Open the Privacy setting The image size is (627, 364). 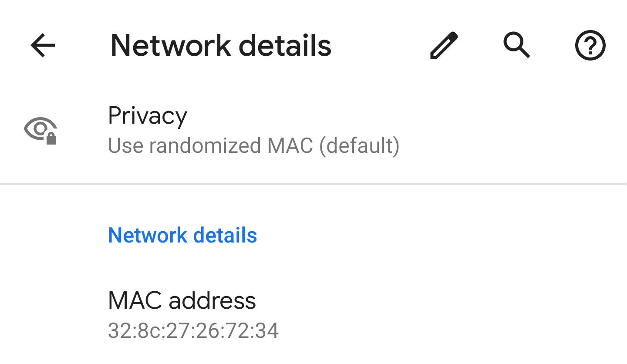point(148,116)
